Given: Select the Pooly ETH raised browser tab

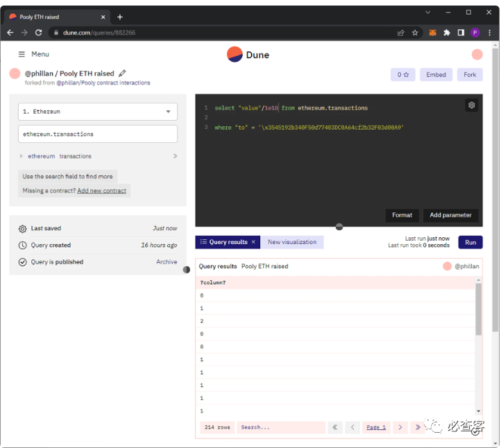Looking at the screenshot, I should 57,17.
